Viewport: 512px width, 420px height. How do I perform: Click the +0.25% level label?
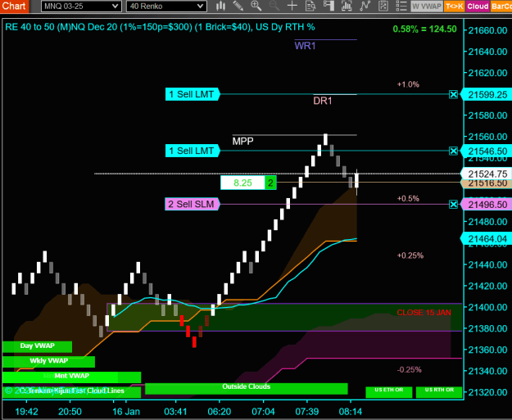[410, 255]
